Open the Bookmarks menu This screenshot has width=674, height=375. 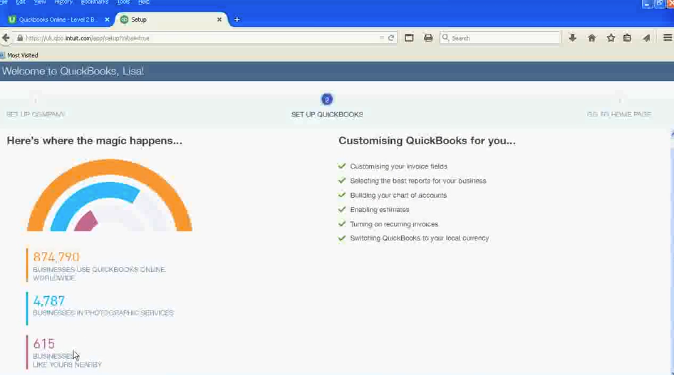94,2
